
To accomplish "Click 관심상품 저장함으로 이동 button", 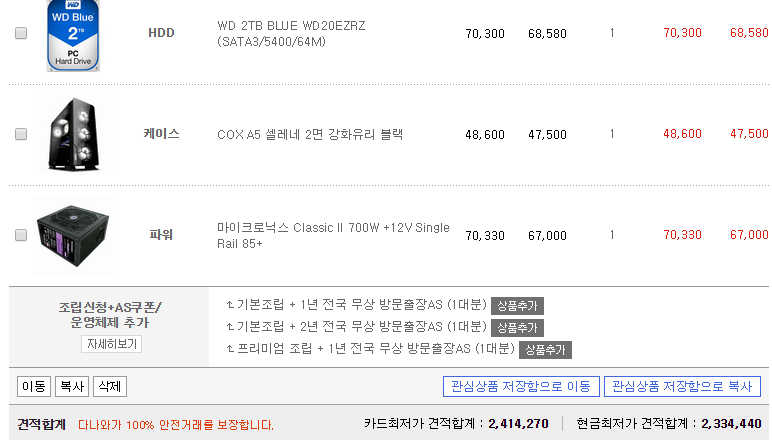I will coord(521,386).
